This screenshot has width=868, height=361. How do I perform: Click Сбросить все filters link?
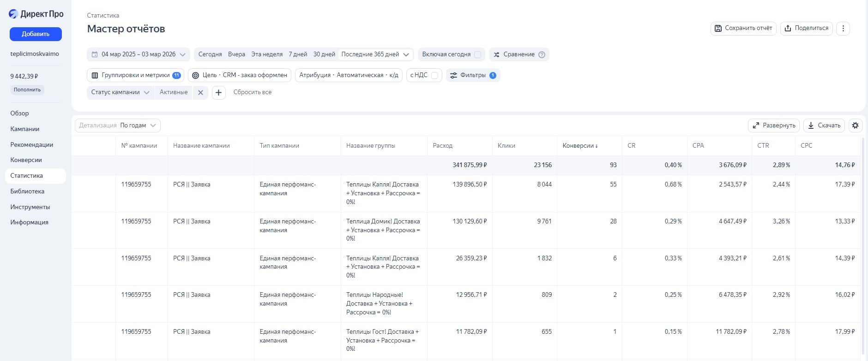click(x=253, y=92)
